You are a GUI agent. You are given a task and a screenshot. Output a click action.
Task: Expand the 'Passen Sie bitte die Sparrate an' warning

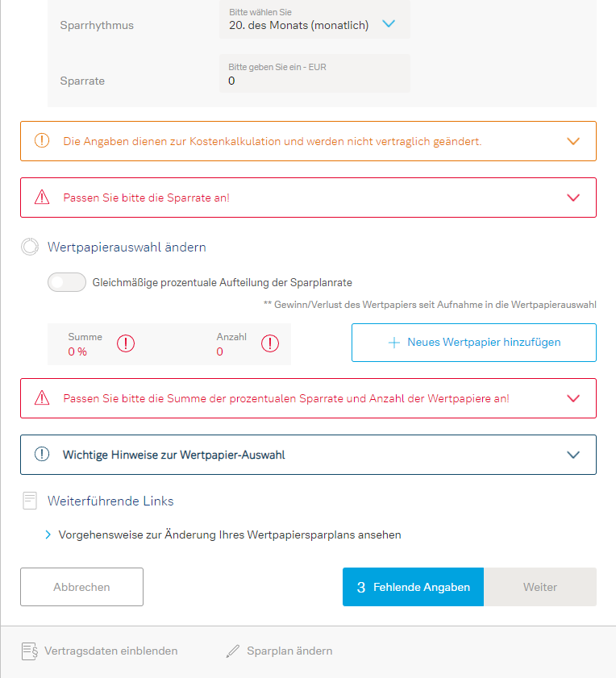tap(573, 198)
